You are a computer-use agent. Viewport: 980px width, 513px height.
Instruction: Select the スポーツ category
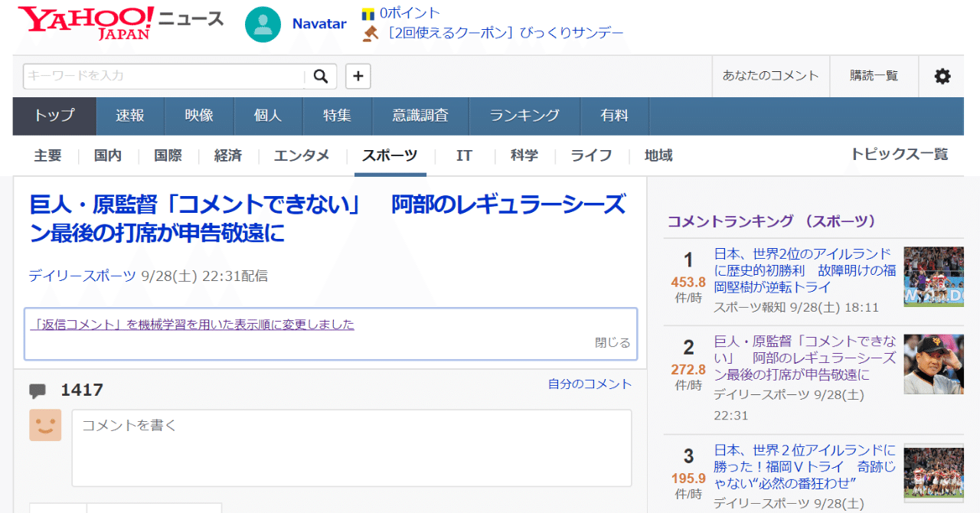point(390,155)
